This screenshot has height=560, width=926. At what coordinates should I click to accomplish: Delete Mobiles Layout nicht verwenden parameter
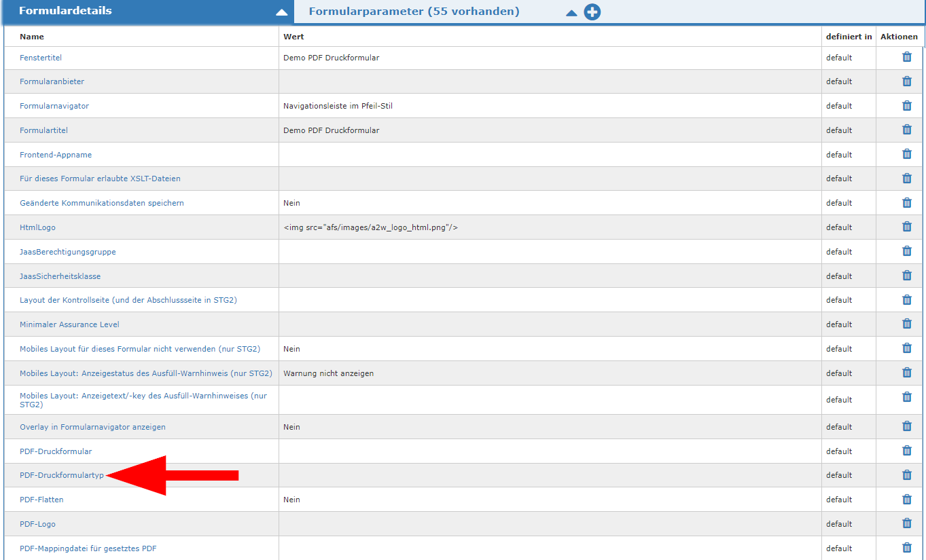pyautogui.click(x=906, y=348)
